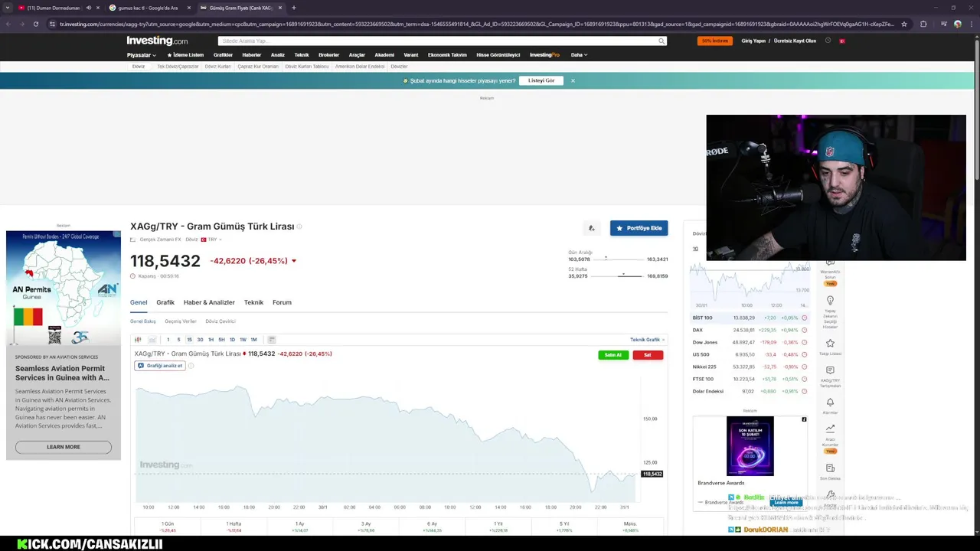Open the Döviz Çevirici sub-tab
The width and height of the screenshot is (980, 551).
coord(220,321)
